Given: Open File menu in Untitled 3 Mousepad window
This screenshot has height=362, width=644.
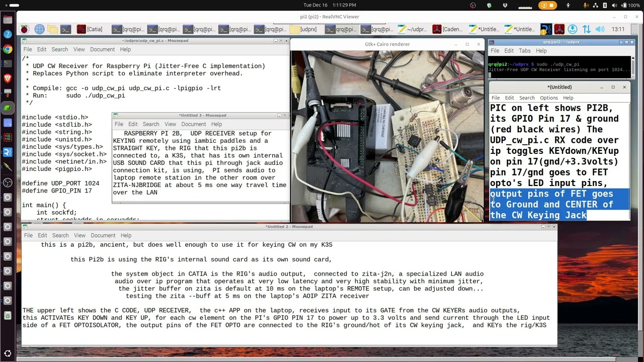Looking at the screenshot, I should pyautogui.click(x=119, y=124).
